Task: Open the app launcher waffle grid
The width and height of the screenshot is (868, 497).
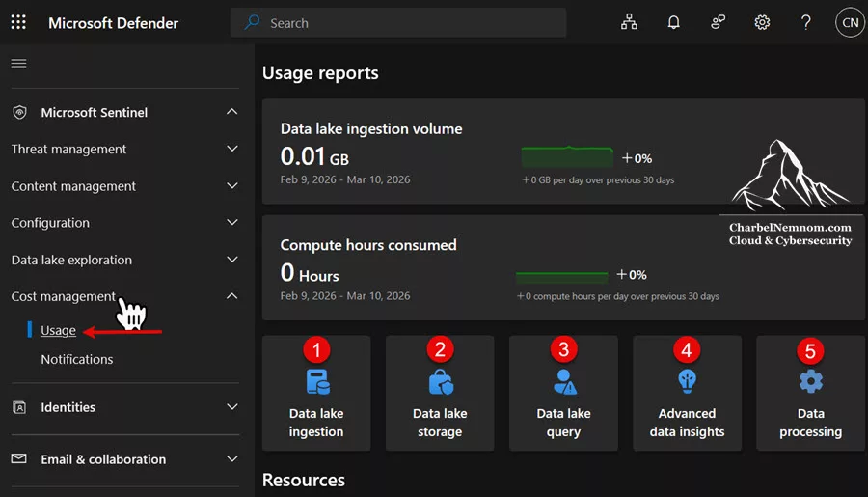Action: click(x=18, y=22)
